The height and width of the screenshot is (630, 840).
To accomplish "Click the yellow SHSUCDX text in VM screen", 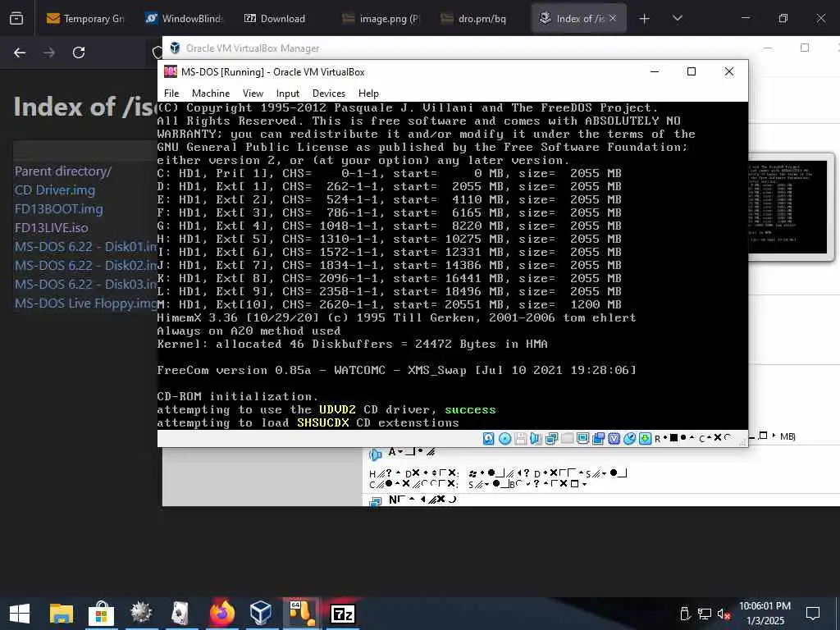I will [x=323, y=422].
